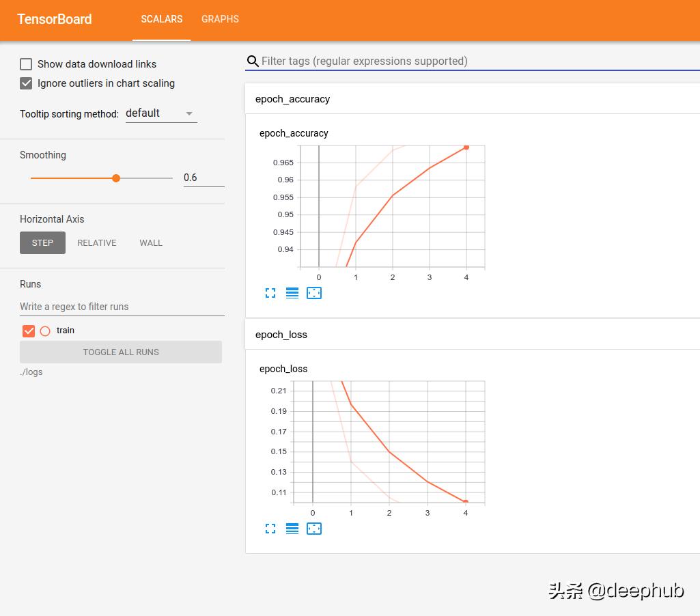The width and height of the screenshot is (700, 616).
Task: Click the epoch_loss chart title
Action: [x=283, y=369]
